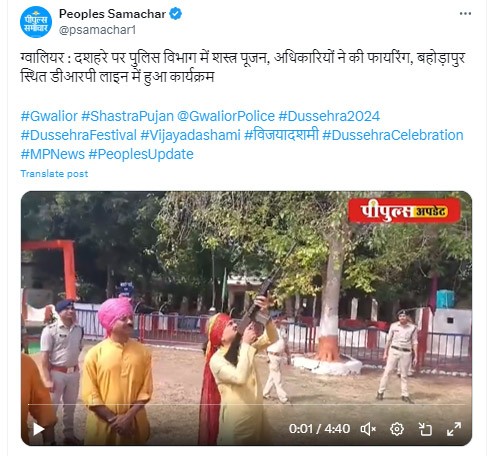Visit the @GwaliorPolice mention

(x=226, y=116)
